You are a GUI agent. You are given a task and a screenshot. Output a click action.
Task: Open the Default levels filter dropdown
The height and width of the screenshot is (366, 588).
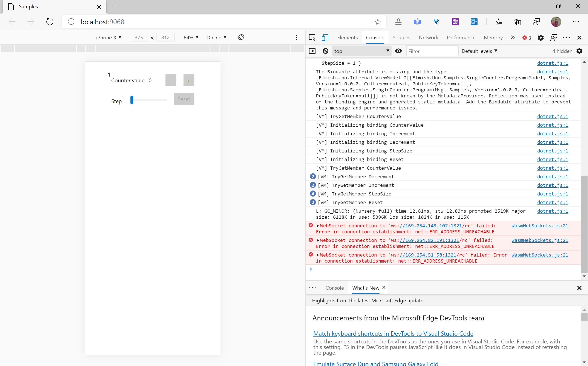[x=479, y=51]
